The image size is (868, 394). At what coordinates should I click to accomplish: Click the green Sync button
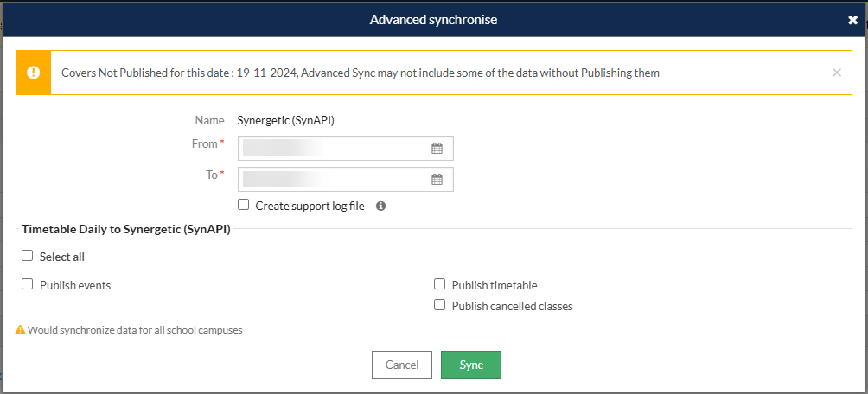click(x=471, y=365)
